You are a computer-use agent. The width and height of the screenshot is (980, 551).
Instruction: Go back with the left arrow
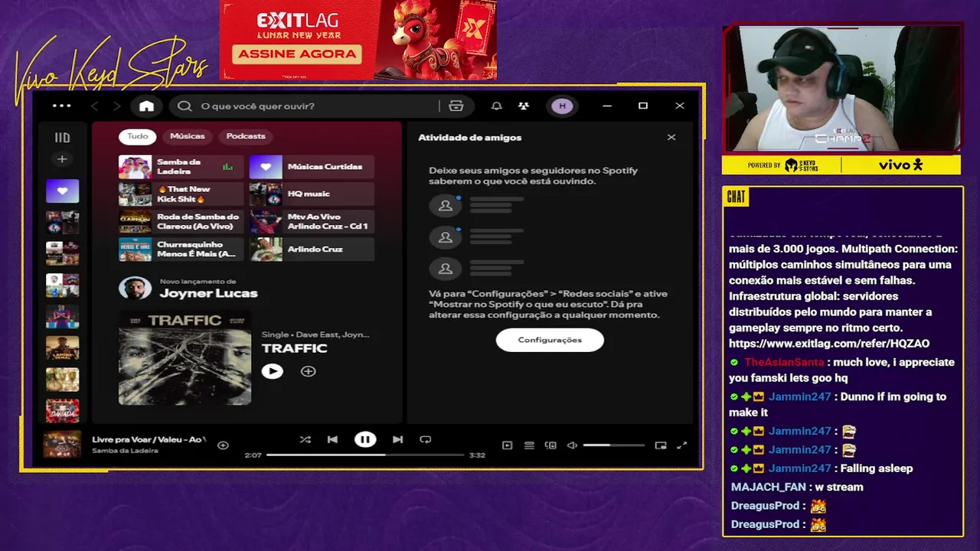pyautogui.click(x=95, y=106)
